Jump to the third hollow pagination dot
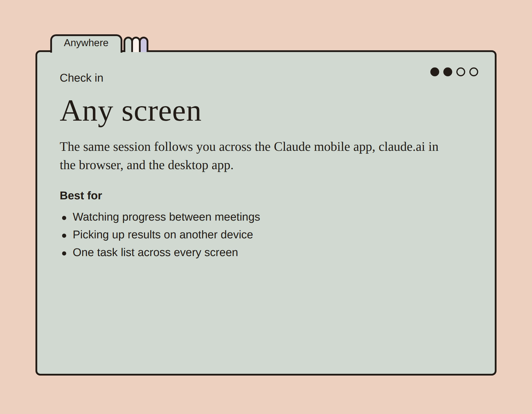The image size is (532, 414). click(x=461, y=72)
